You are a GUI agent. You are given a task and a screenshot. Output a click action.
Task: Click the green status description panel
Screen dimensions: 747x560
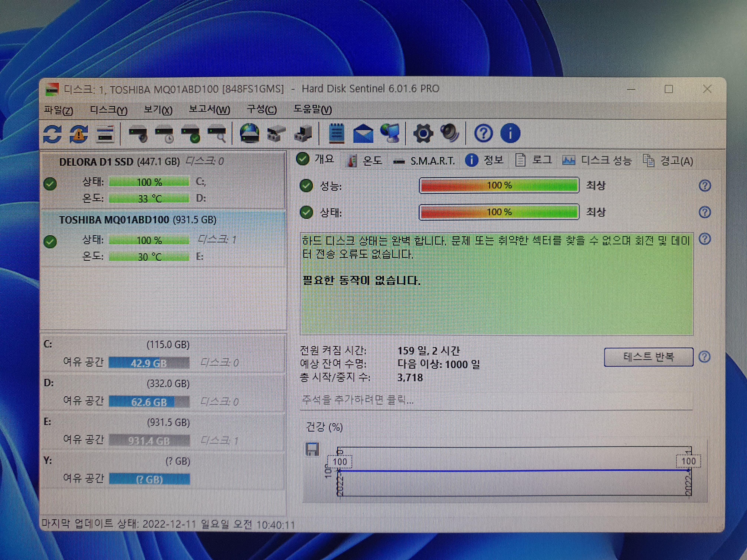(x=496, y=284)
